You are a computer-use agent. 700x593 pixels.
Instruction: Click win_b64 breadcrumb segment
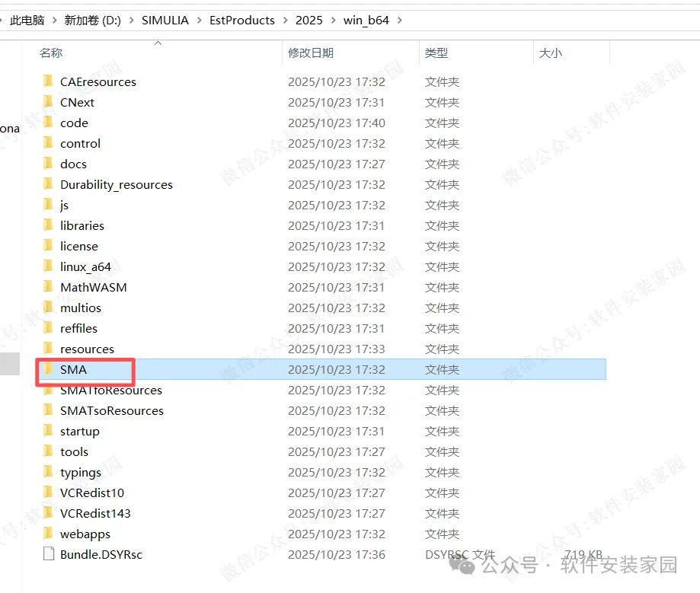(x=366, y=20)
